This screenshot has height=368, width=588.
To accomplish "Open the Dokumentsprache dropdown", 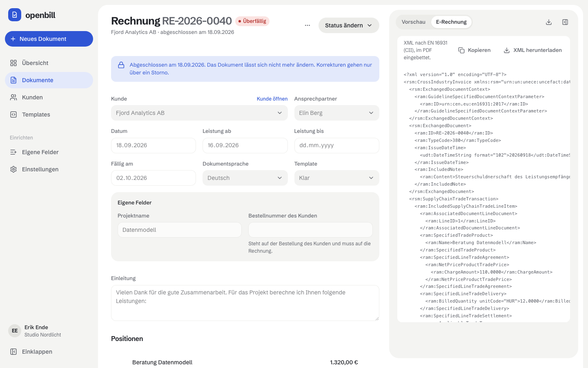I will coord(245,178).
